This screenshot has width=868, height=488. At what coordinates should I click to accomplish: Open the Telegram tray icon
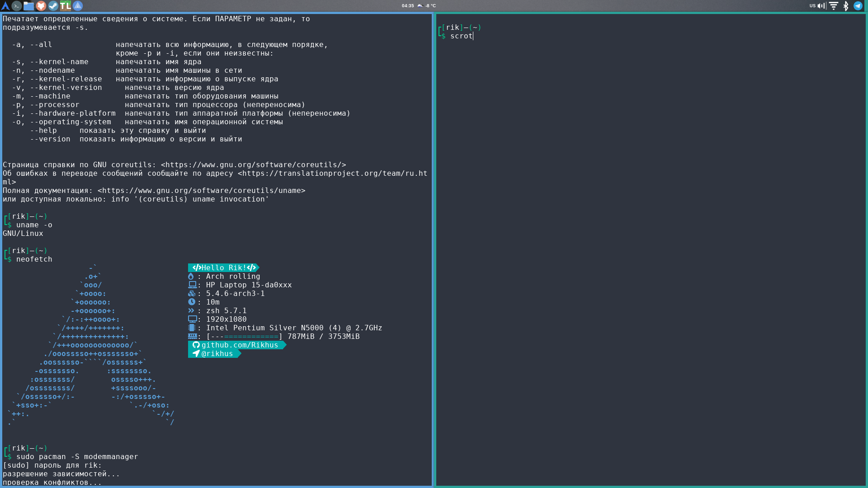coord(858,6)
